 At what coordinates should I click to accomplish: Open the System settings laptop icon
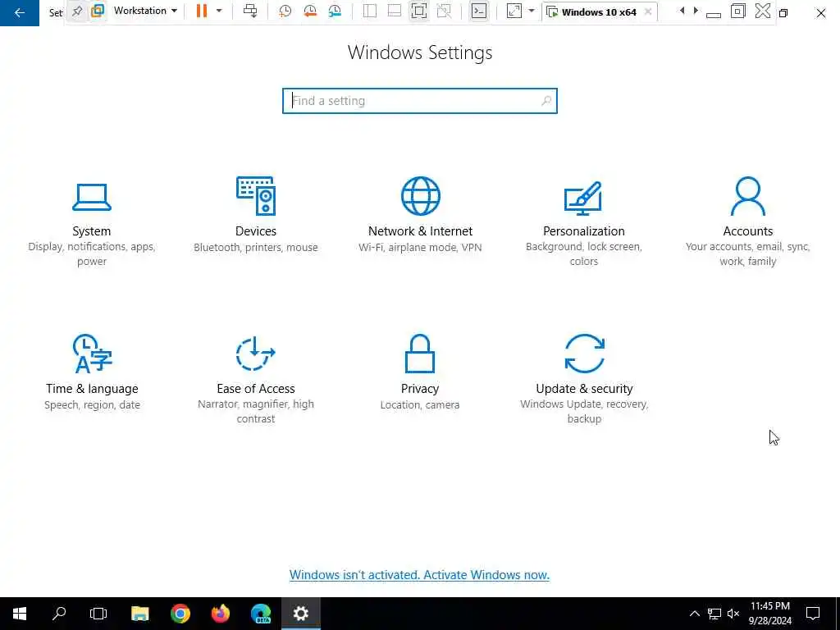coord(92,197)
